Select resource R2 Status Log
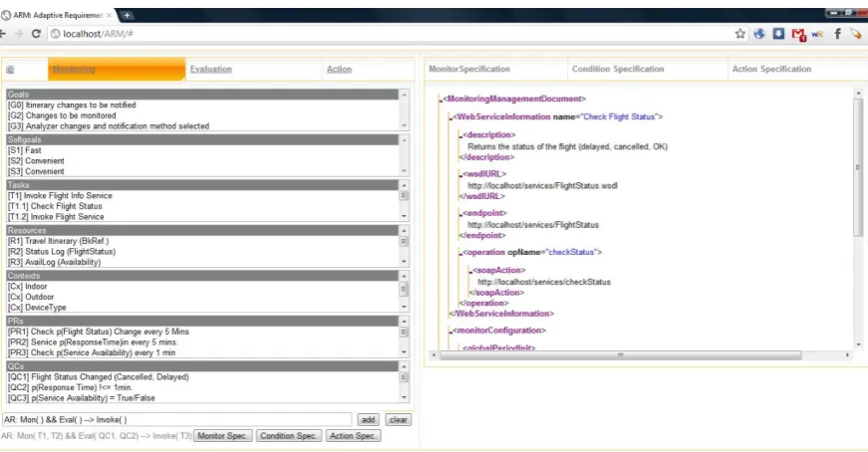The height and width of the screenshot is (452, 868). tap(202, 252)
